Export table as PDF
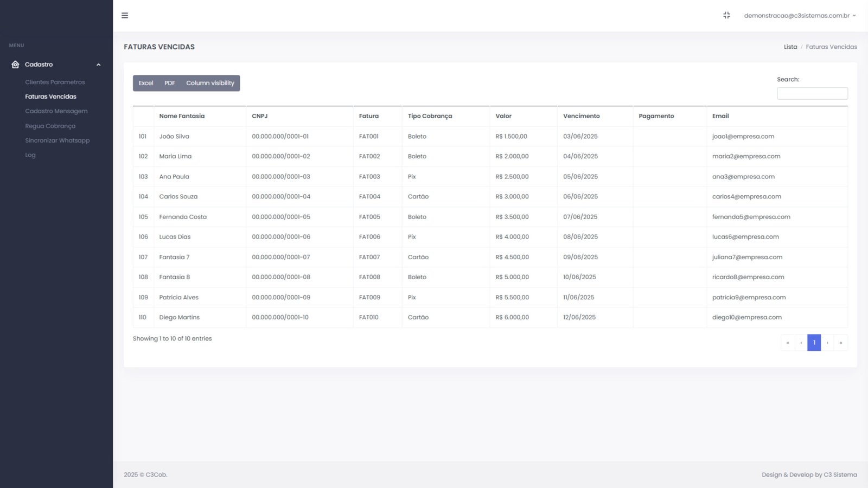This screenshot has height=488, width=868. [170, 83]
